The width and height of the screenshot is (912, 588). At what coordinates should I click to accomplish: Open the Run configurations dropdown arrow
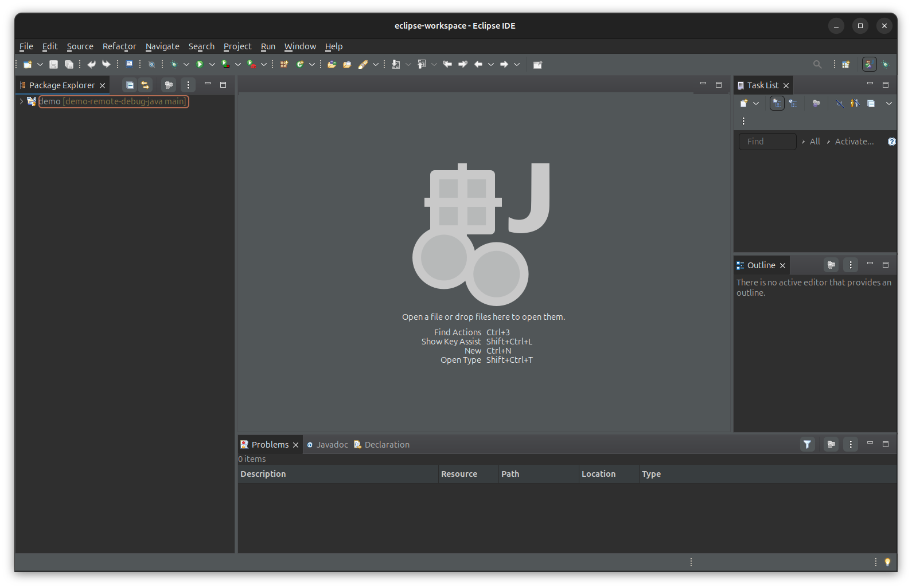point(212,64)
